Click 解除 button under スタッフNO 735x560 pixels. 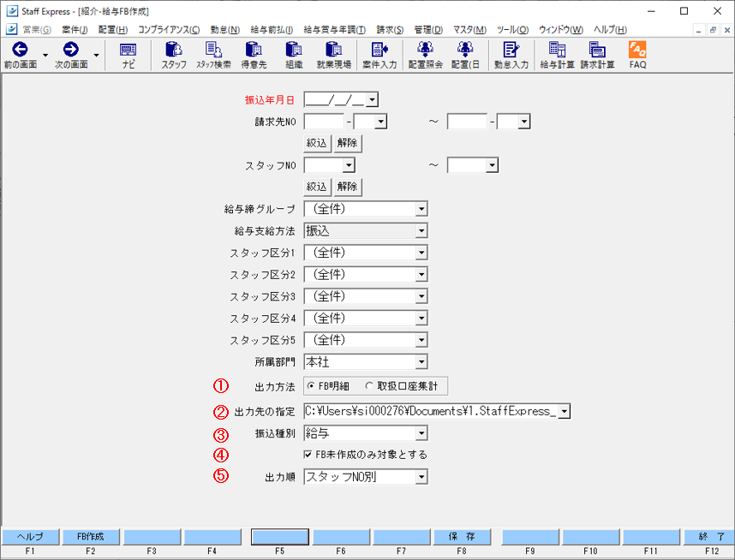tap(347, 187)
